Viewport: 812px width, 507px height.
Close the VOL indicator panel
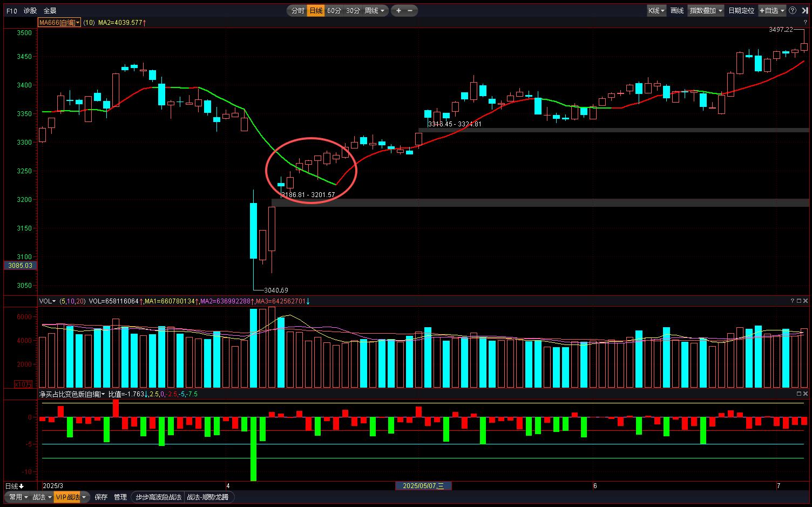coord(806,301)
